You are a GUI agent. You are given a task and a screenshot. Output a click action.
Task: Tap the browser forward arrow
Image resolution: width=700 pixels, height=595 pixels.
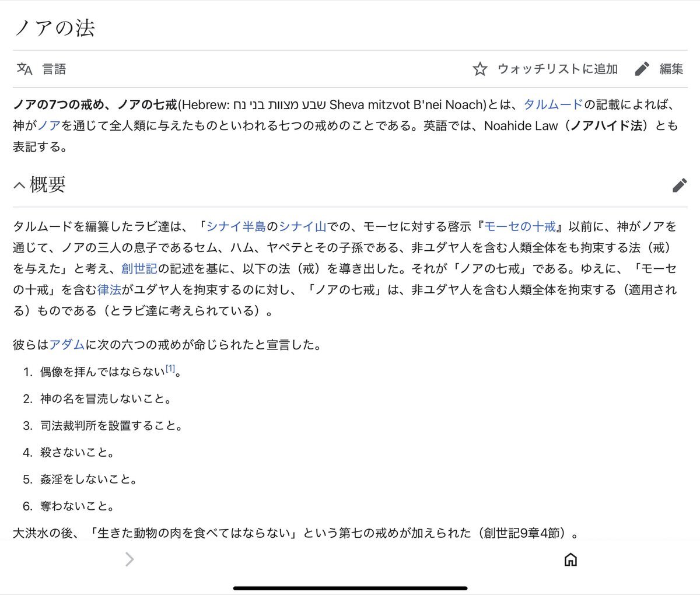point(129,559)
